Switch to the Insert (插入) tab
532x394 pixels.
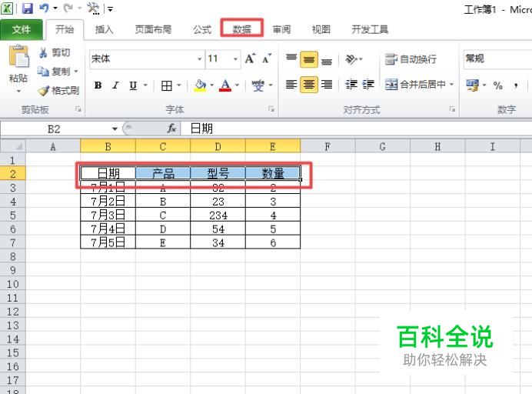pyautogui.click(x=104, y=29)
